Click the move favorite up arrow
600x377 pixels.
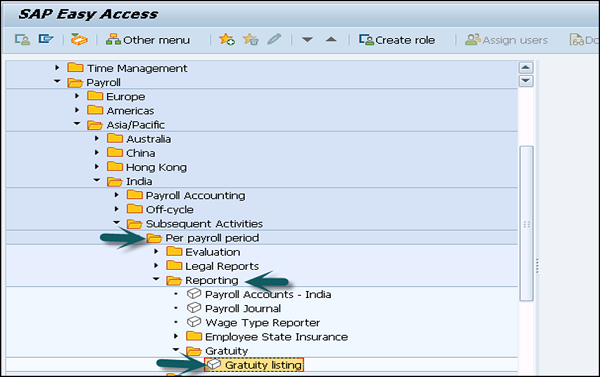click(331, 39)
